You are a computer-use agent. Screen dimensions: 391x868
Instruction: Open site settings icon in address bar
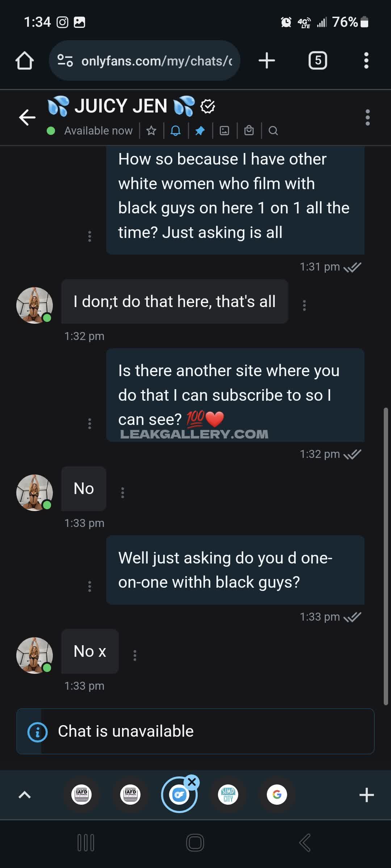coord(66,60)
